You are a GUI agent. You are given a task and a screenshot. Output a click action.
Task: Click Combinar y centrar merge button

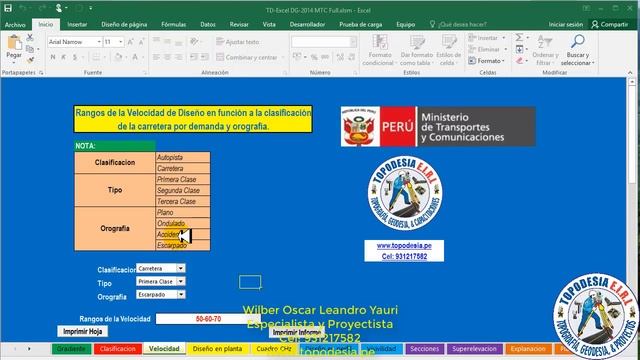pyautogui.click(x=247, y=58)
